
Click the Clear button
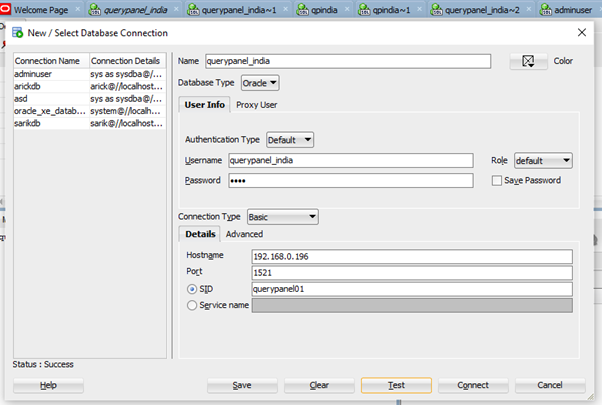click(x=319, y=385)
